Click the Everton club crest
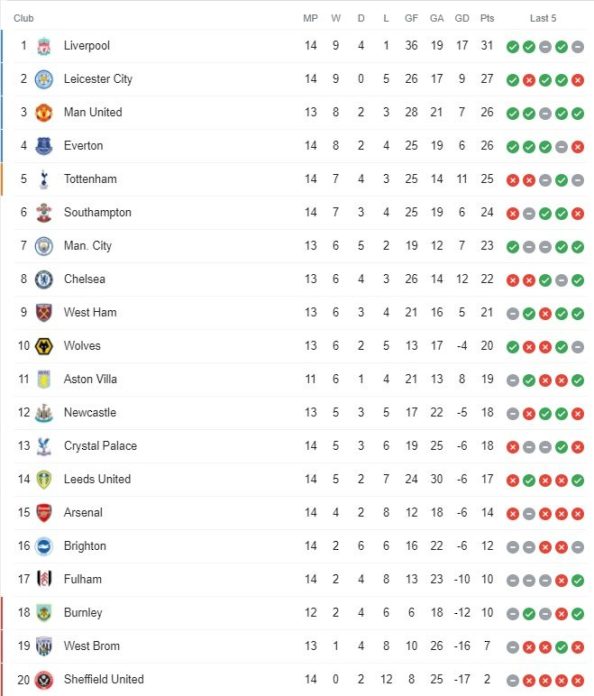Screen dimensions: 594x696 (44, 146)
